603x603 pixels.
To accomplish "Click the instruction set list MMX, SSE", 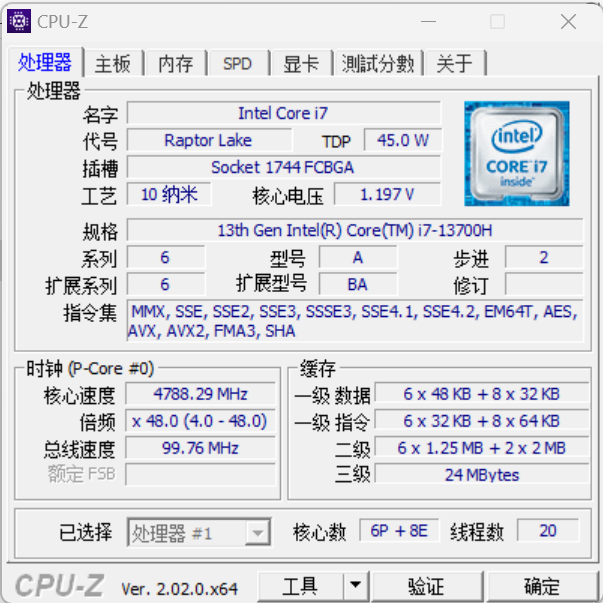I will coord(355,321).
